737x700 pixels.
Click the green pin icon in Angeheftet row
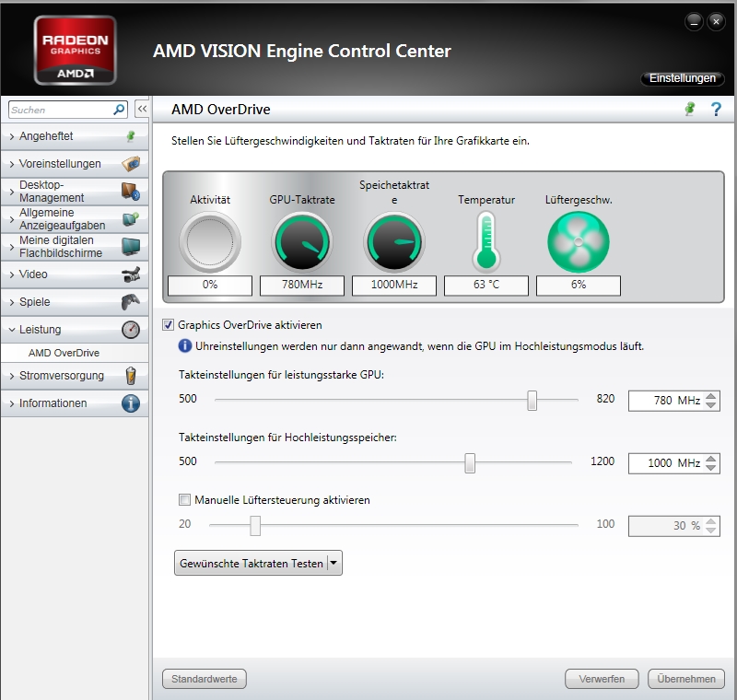pos(131,136)
